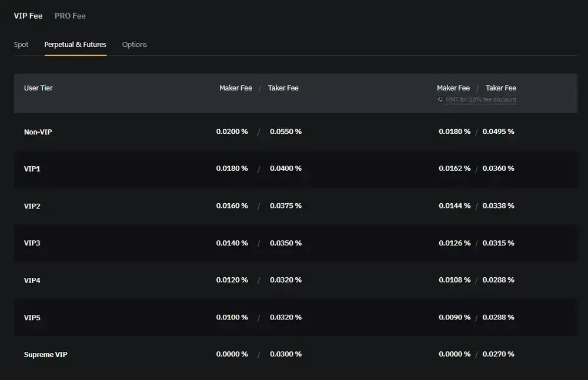The image size is (588, 380).
Task: Click the VIP4 tier row label
Action: pyautogui.click(x=32, y=281)
